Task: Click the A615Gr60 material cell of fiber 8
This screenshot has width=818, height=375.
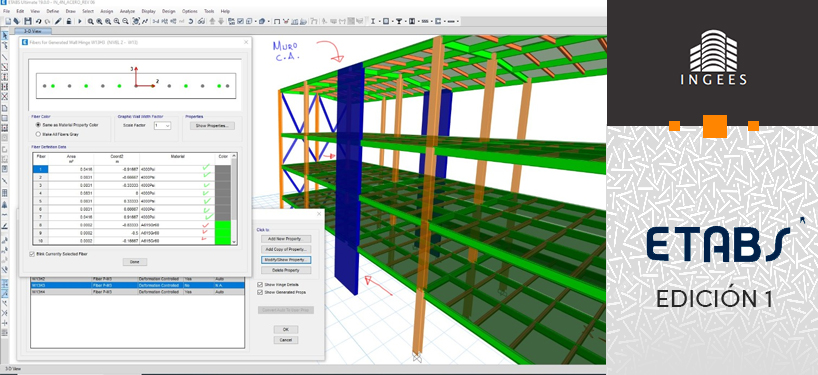Action: click(x=177, y=225)
